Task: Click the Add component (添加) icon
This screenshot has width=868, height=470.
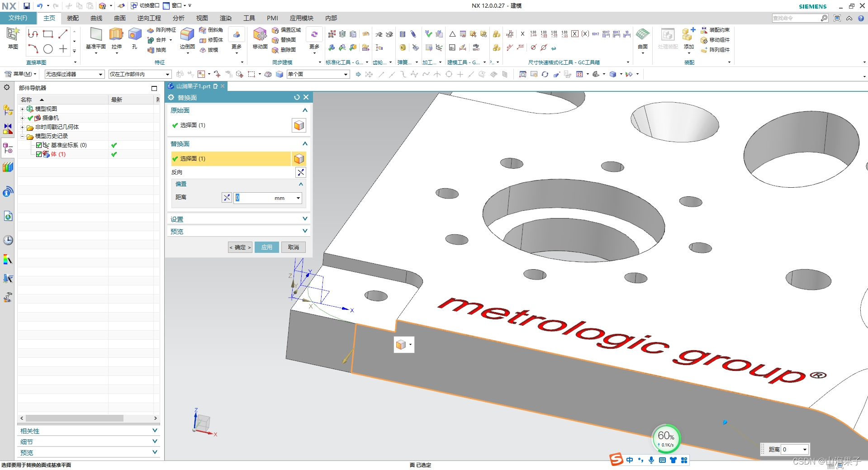Action: (x=688, y=38)
